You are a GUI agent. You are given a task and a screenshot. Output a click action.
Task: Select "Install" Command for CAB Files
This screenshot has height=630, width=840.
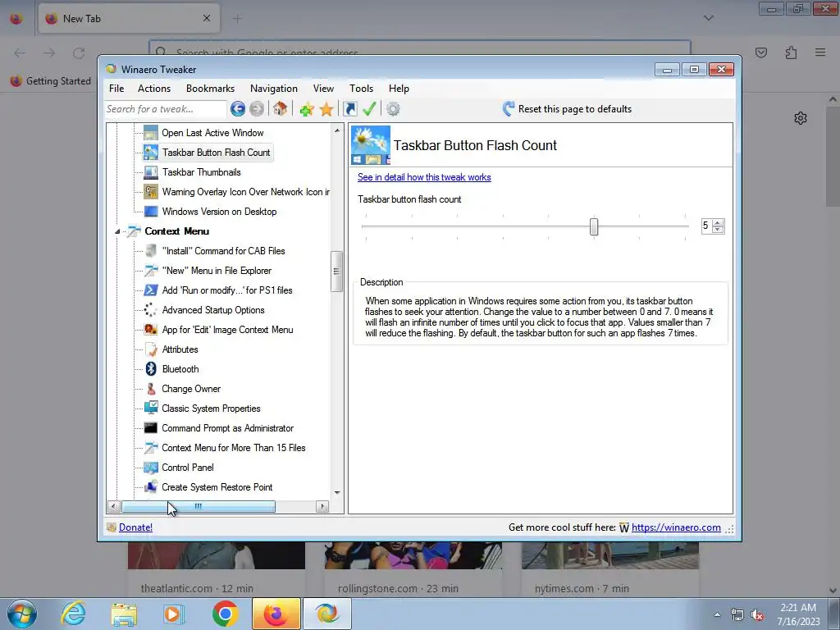[x=223, y=251]
